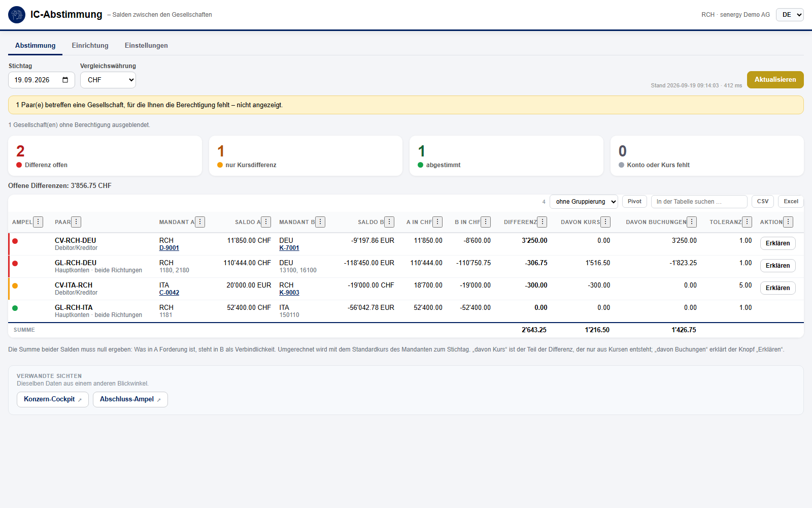Open the Paar column menu
The height and width of the screenshot is (508, 812).
point(76,222)
